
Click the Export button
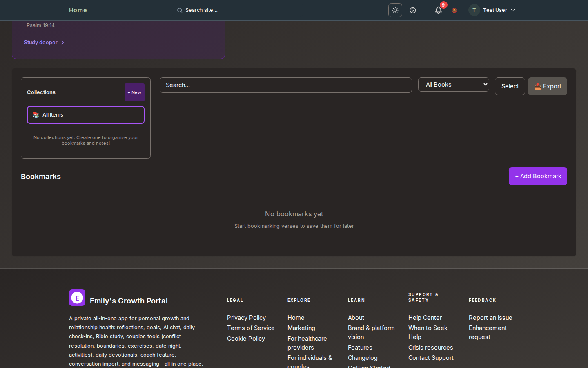[x=547, y=86]
